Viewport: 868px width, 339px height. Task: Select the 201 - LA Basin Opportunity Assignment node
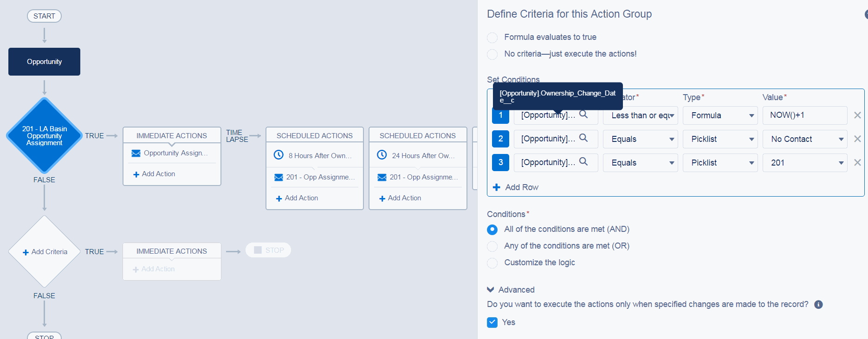click(45, 135)
